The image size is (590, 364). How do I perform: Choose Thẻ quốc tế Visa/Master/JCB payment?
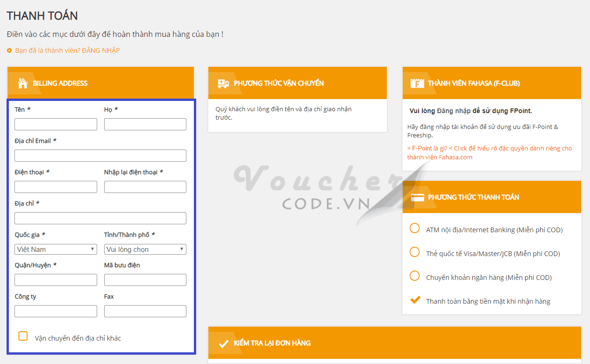tap(414, 252)
